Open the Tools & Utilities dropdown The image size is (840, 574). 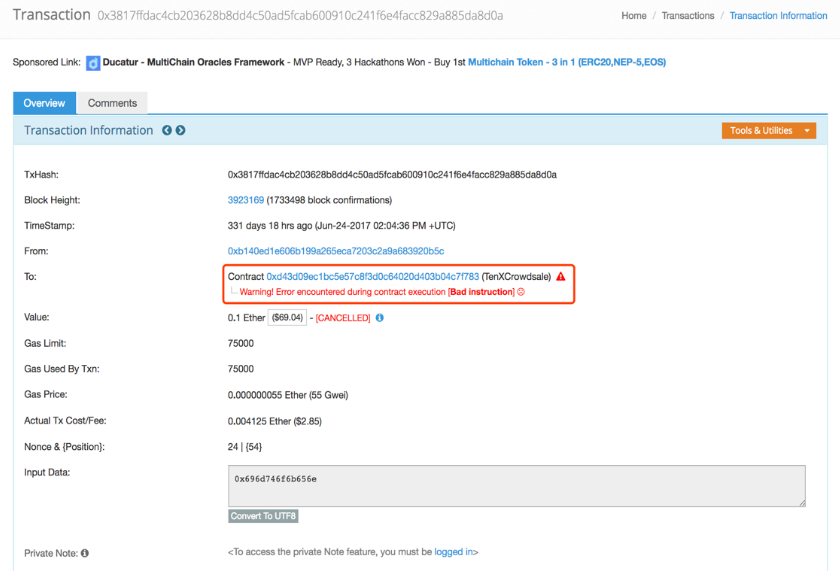(767, 131)
